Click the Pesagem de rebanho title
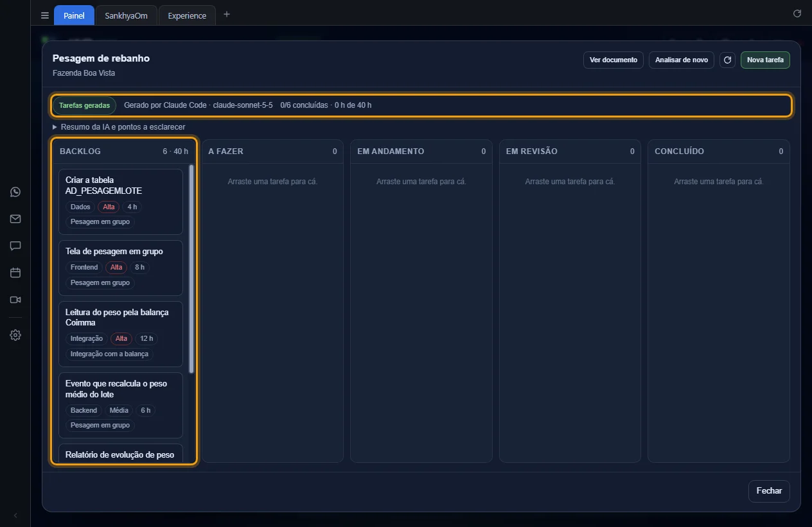Screen dimensions: 812x527 [x=101, y=58]
